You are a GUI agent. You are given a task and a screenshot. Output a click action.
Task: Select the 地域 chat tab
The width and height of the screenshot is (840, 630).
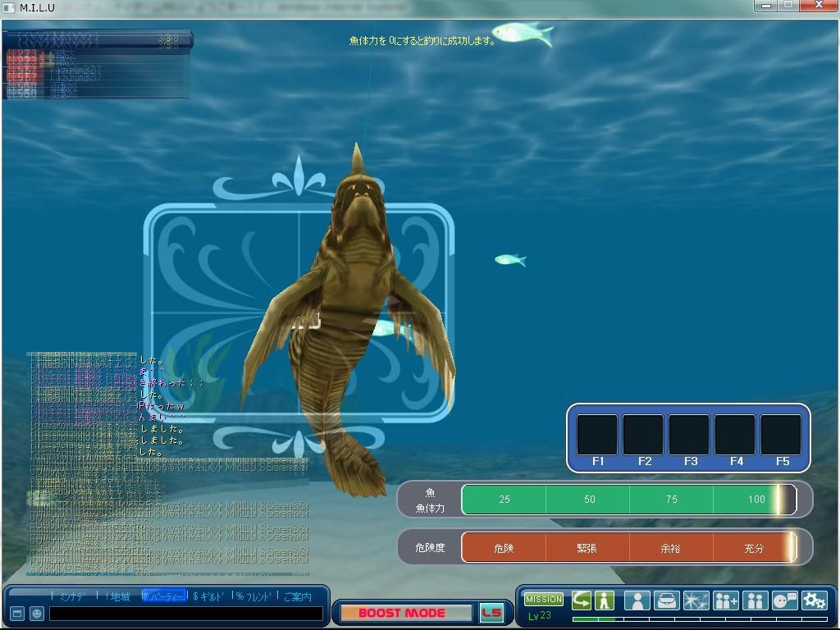click(x=120, y=596)
